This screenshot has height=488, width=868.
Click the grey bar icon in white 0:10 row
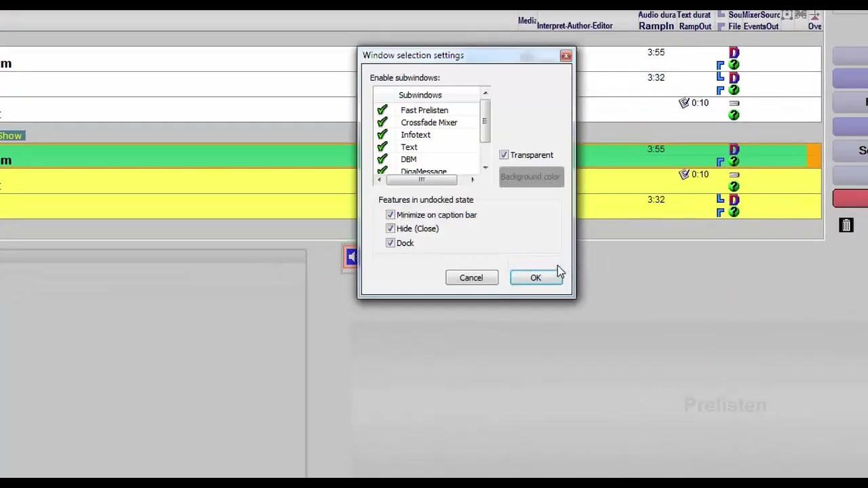(734, 104)
